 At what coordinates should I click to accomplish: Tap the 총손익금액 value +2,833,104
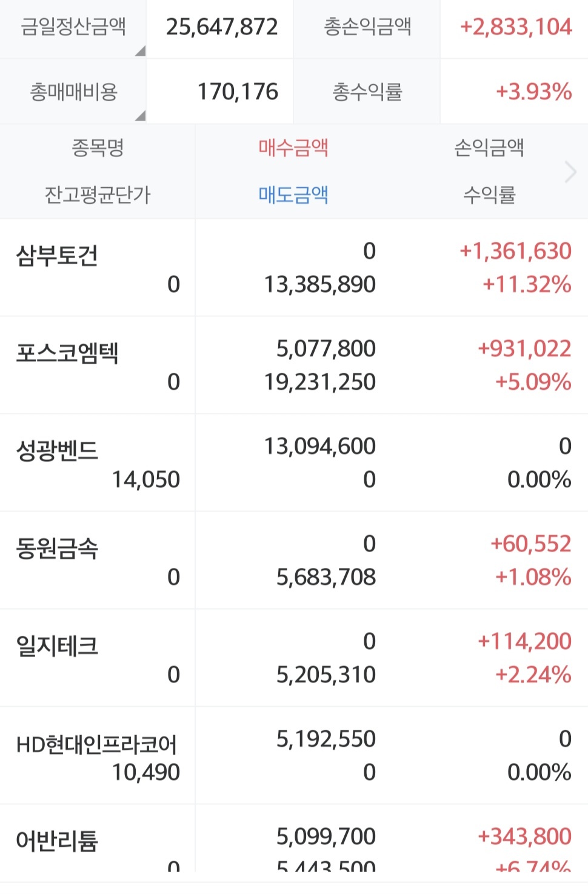(516, 27)
